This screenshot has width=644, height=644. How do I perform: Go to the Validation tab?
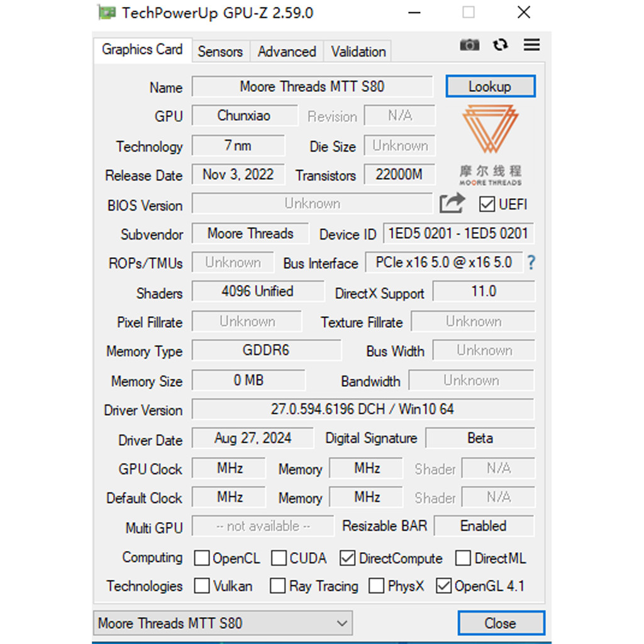[x=358, y=52]
